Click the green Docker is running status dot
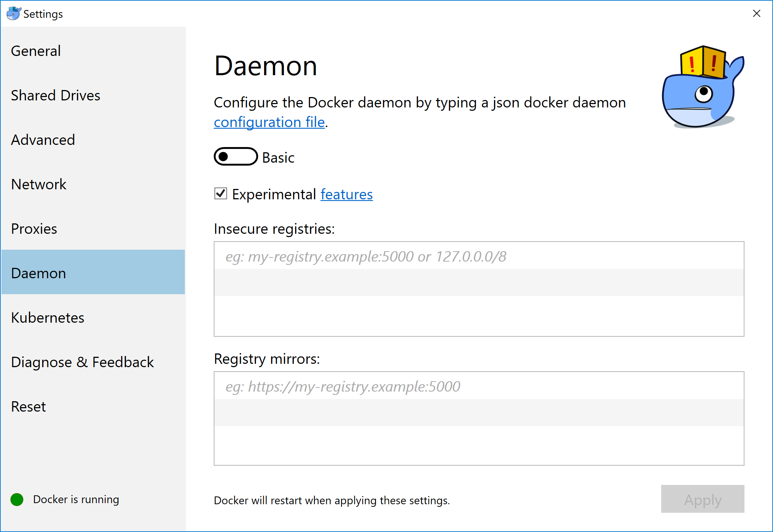 (x=16, y=499)
